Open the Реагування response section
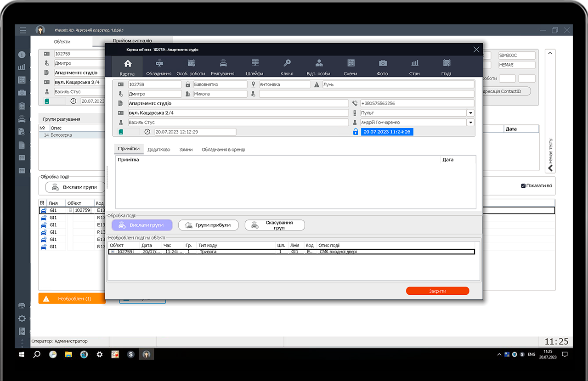Screen dimensions: 588x381 click(x=222, y=67)
